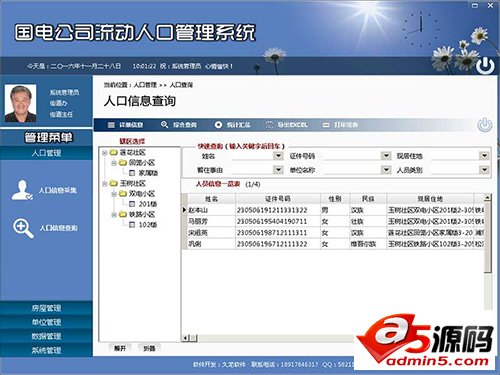500x375 pixels.
Task: Select the 家属楼 building in the tree
Action: (x=143, y=173)
